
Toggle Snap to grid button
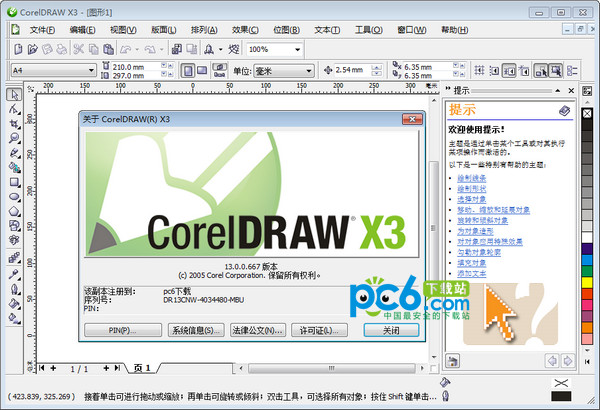[479, 70]
